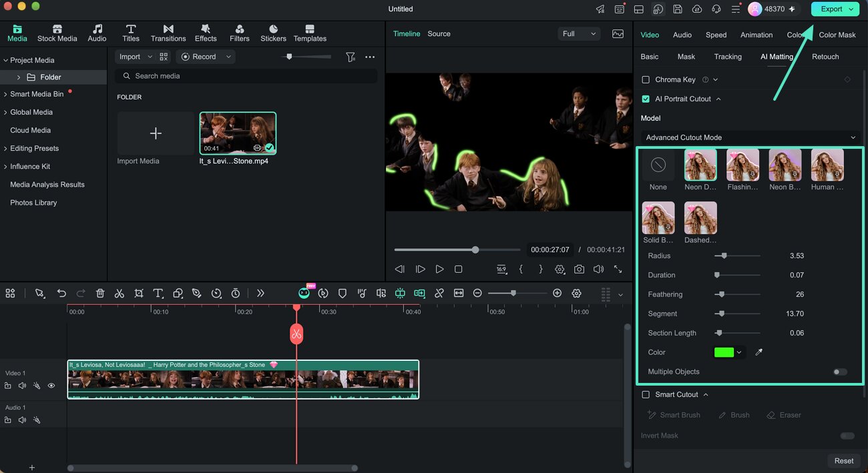Viewport: 868px width, 473px height.
Task: Lock the Video 1 track
Action: [x=8, y=386]
